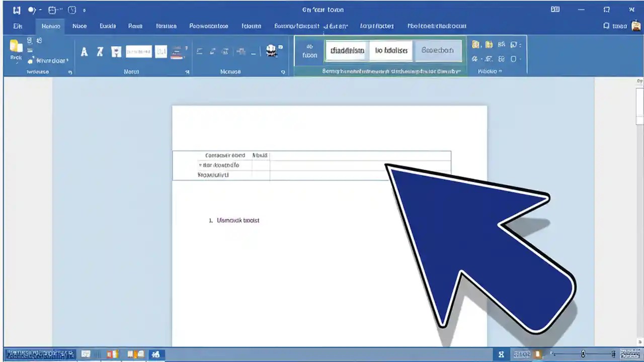
Task: Click the Save icon in Quick Access toolbar
Action: (x=18, y=10)
